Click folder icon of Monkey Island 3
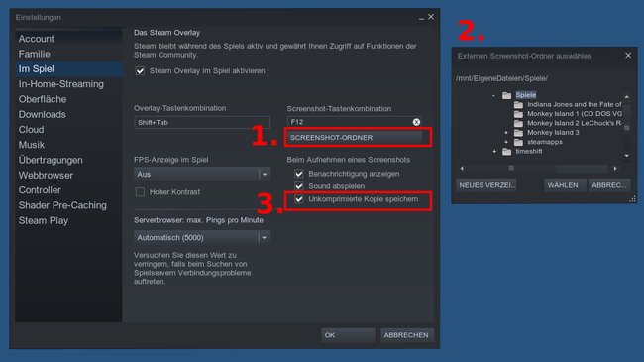Screen dimensions: 644x362 tap(518, 133)
